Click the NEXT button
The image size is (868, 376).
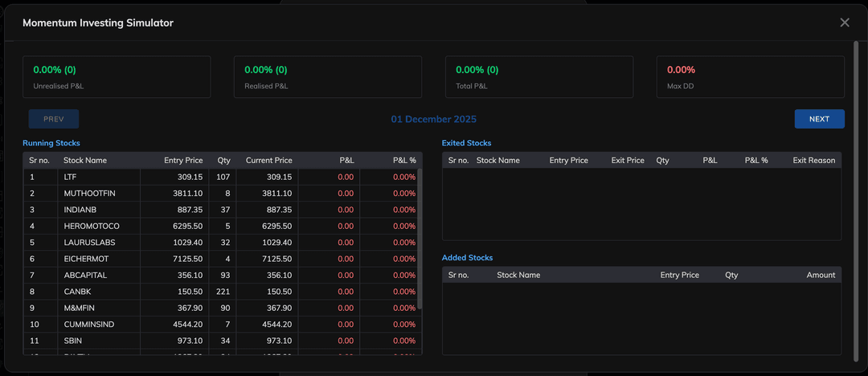point(819,119)
